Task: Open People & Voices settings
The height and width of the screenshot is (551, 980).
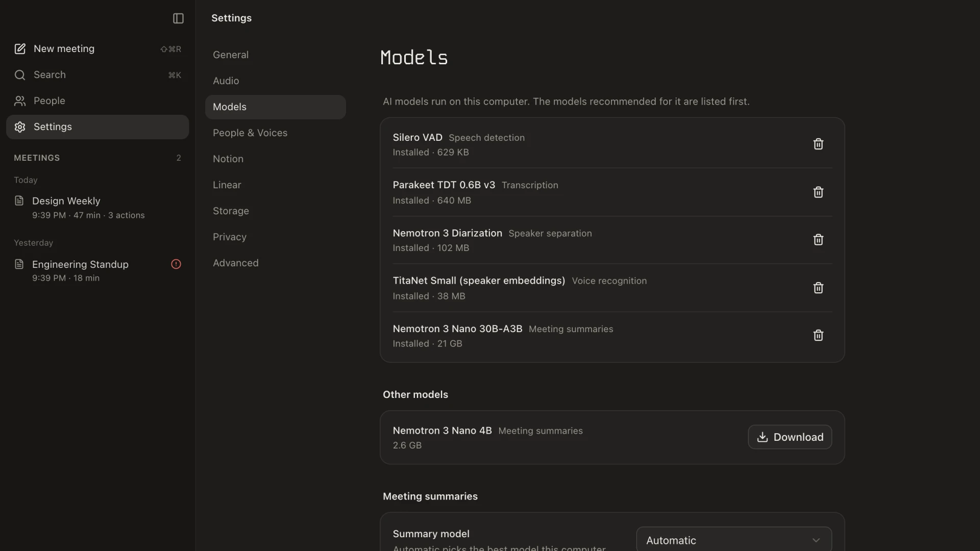Action: tap(276, 133)
